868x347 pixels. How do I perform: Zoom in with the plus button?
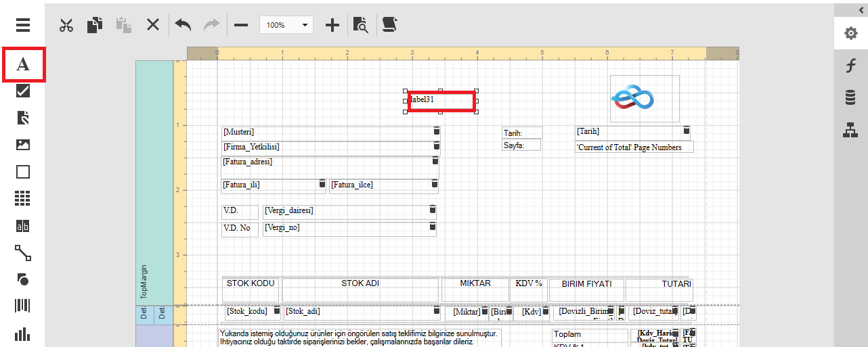(x=332, y=25)
